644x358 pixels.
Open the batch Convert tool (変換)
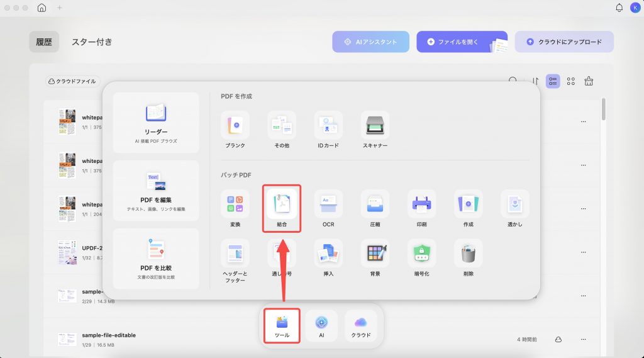[x=235, y=204]
